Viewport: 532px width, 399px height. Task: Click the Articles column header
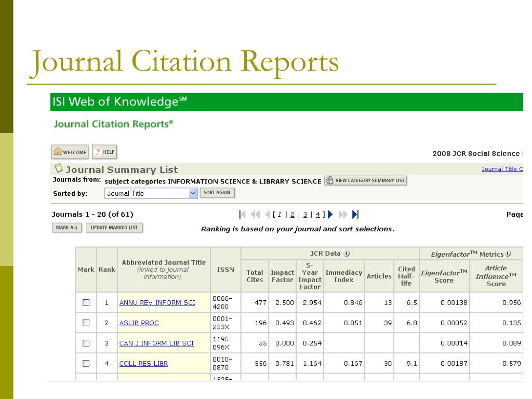tap(379, 276)
